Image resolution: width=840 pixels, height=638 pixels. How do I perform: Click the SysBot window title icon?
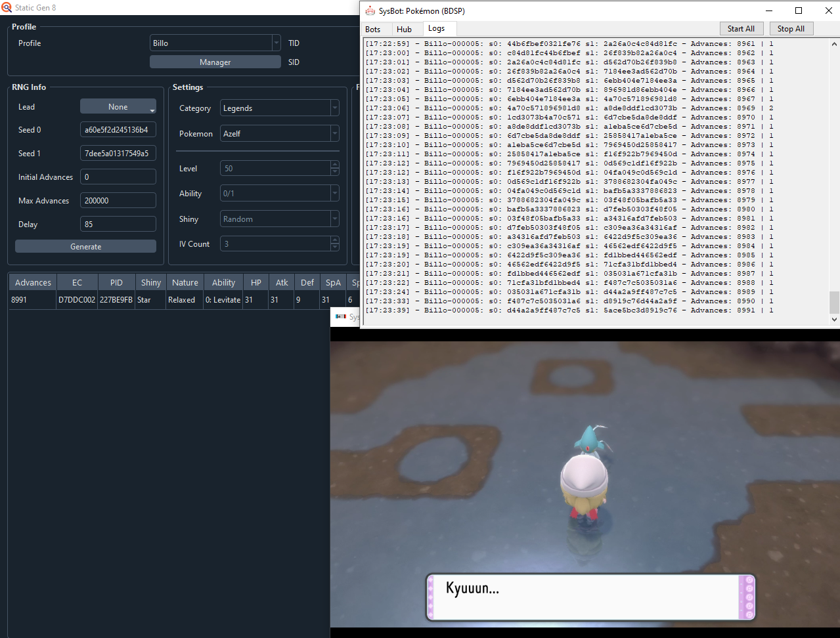[x=370, y=11]
